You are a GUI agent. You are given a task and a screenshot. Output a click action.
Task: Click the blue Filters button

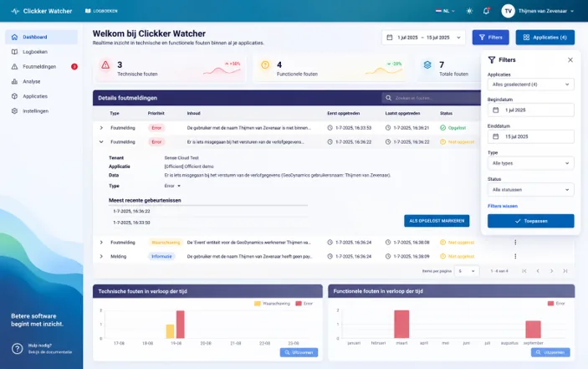(490, 38)
